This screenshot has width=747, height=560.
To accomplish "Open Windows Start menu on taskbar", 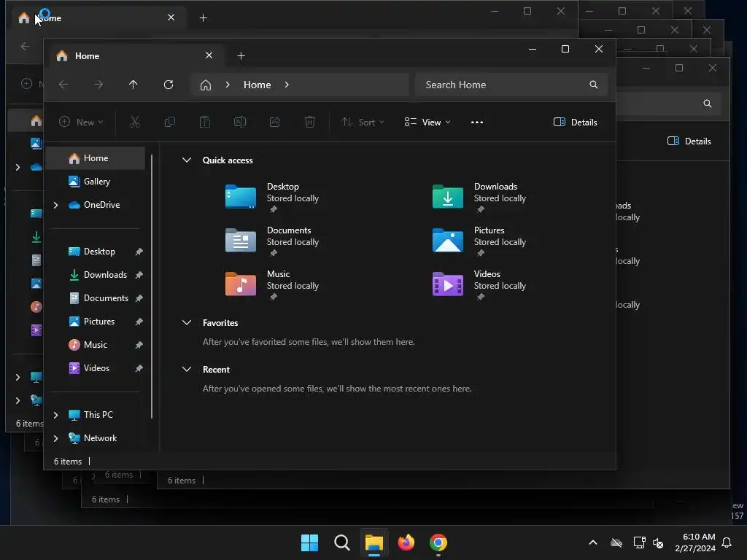I will [x=309, y=542].
